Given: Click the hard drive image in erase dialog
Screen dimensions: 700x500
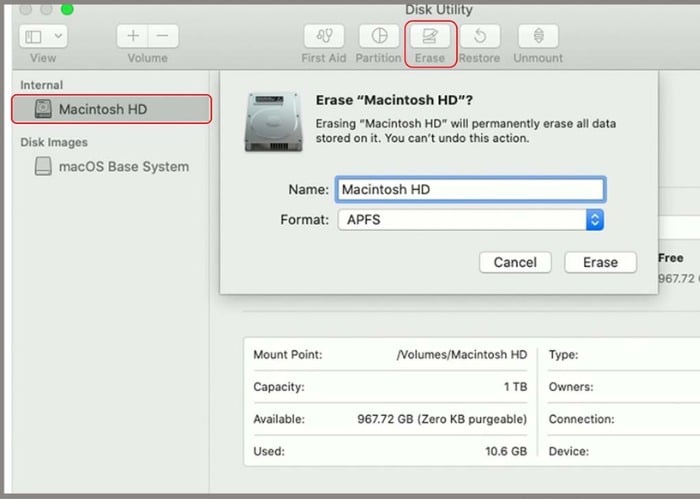Looking at the screenshot, I should 274,122.
